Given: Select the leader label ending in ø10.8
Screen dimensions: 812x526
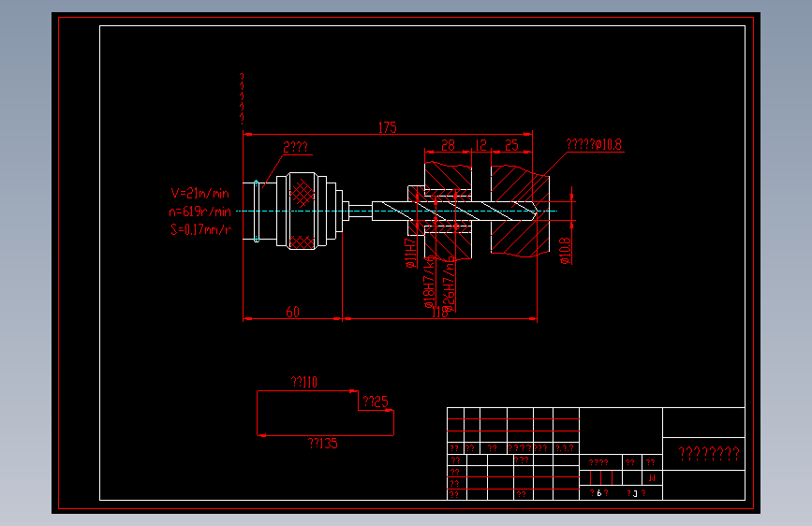Looking at the screenshot, I should pyautogui.click(x=594, y=144).
